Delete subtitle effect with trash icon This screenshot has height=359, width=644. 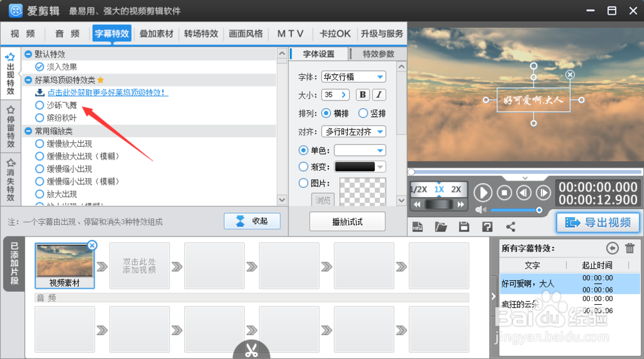coord(630,248)
